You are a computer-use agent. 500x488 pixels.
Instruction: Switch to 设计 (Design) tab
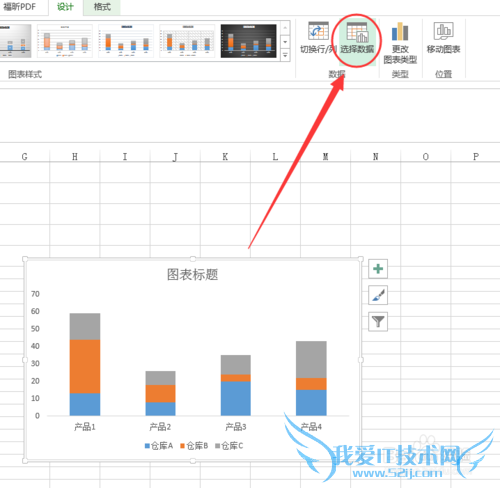click(65, 7)
